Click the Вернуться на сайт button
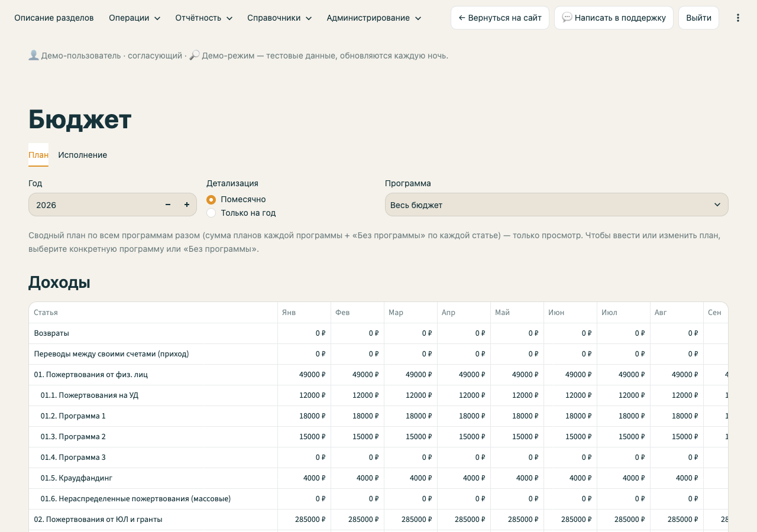 500,18
